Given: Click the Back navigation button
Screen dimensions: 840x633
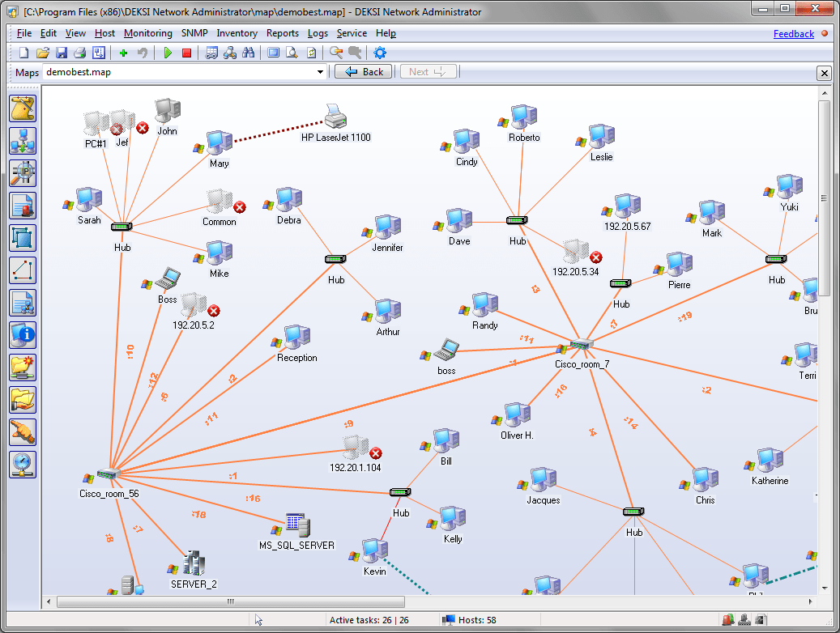Looking at the screenshot, I should (x=363, y=71).
